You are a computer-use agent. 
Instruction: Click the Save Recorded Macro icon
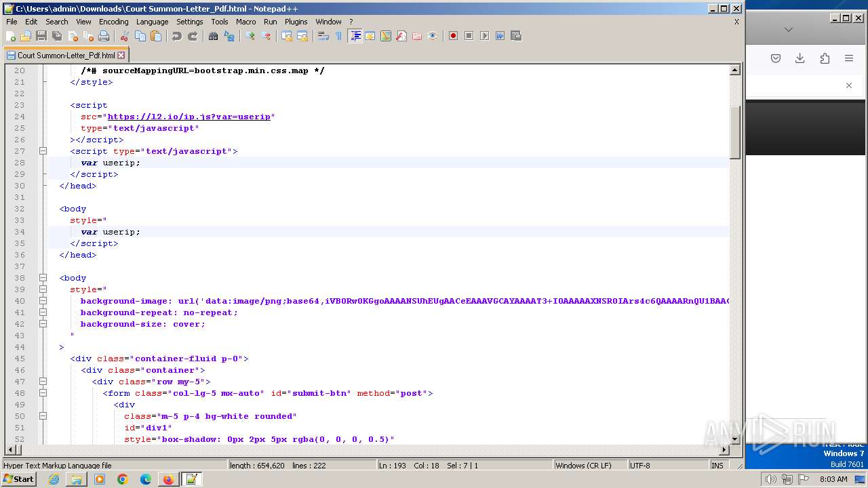coord(515,36)
